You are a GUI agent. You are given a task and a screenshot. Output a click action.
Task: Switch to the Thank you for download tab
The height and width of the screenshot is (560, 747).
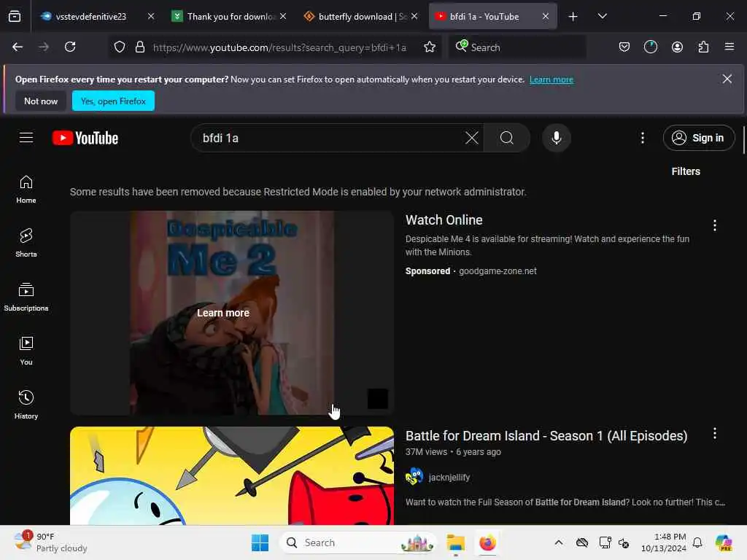[229, 16]
